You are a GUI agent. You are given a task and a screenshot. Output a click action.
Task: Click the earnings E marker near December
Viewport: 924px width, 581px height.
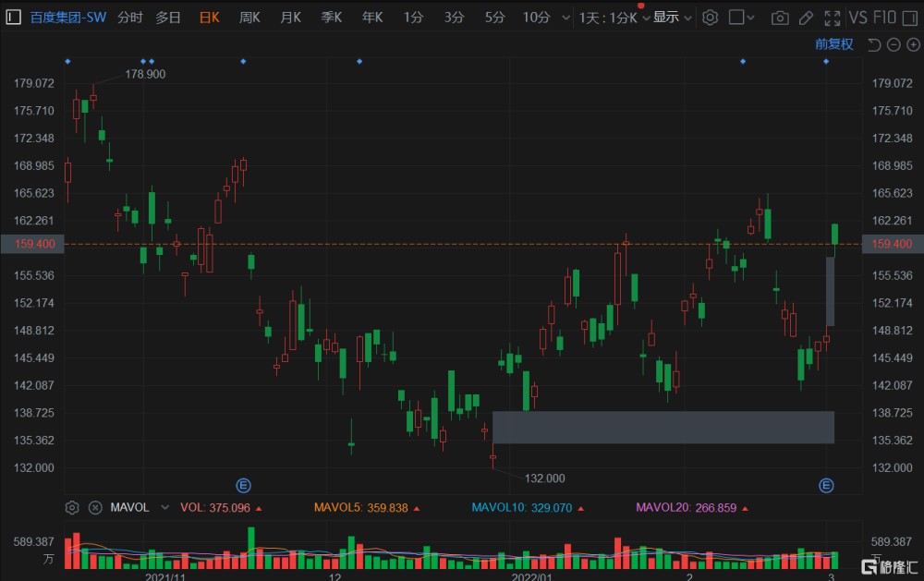tap(243, 486)
